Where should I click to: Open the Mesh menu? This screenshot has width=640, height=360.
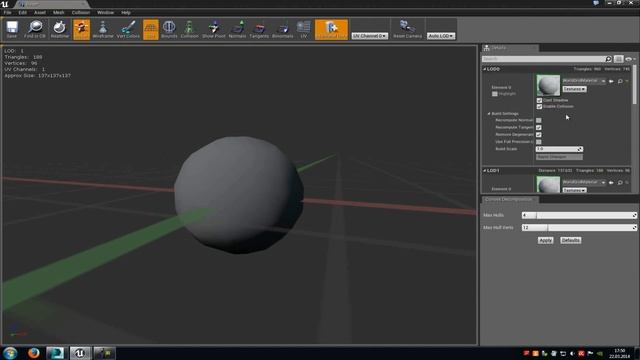pyautogui.click(x=59, y=13)
